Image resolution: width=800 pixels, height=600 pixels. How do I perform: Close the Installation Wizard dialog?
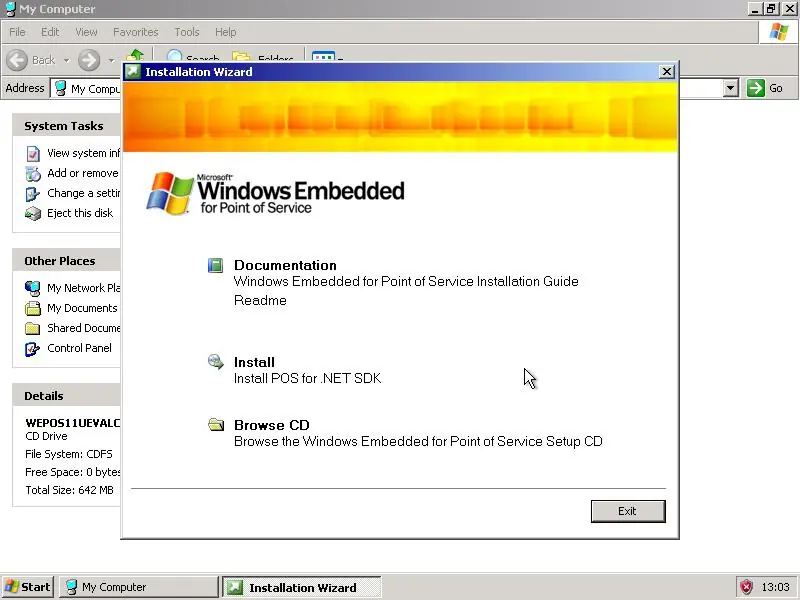coord(666,71)
